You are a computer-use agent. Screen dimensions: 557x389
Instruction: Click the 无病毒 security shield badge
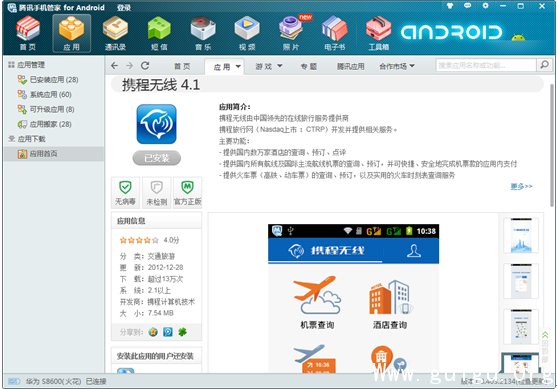(125, 193)
